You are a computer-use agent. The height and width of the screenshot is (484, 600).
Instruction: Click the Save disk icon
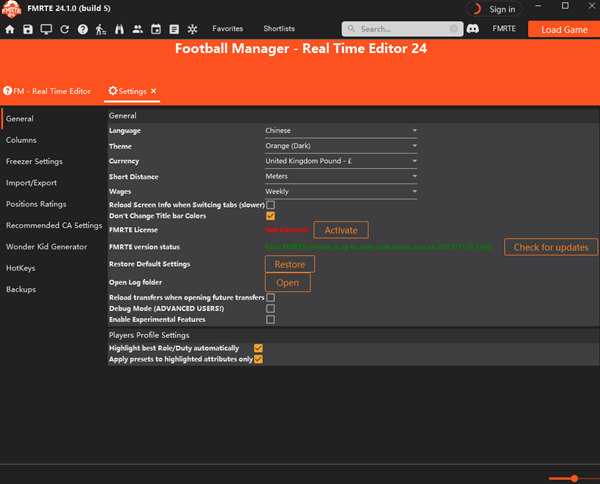pyautogui.click(x=28, y=29)
